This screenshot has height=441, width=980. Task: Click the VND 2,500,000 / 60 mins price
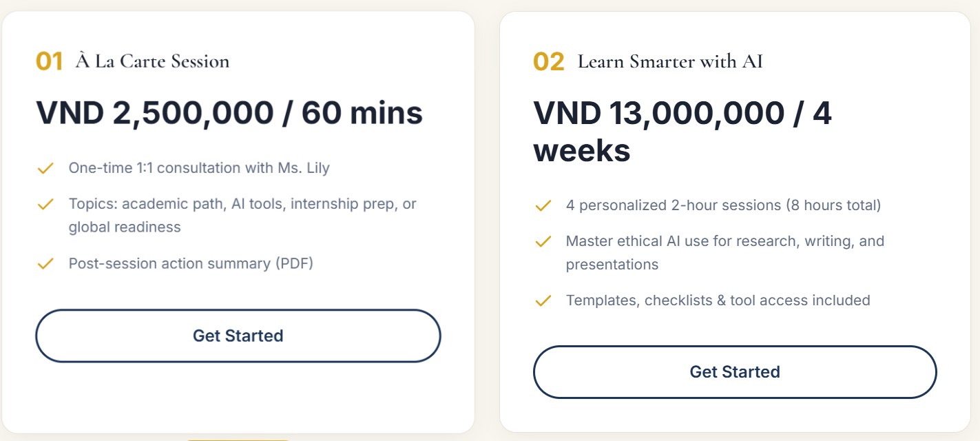(x=229, y=113)
